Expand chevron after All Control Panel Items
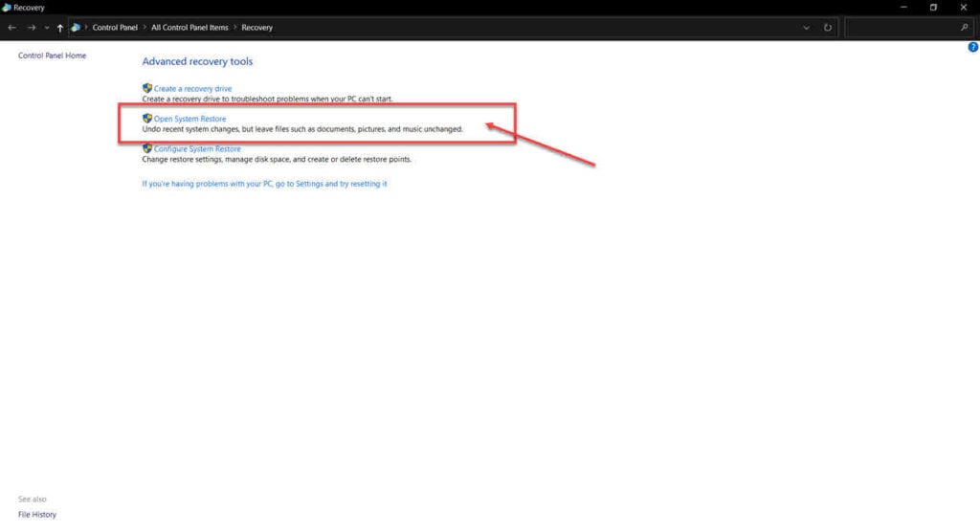Screen dimensions: 980x532 pos(235,28)
